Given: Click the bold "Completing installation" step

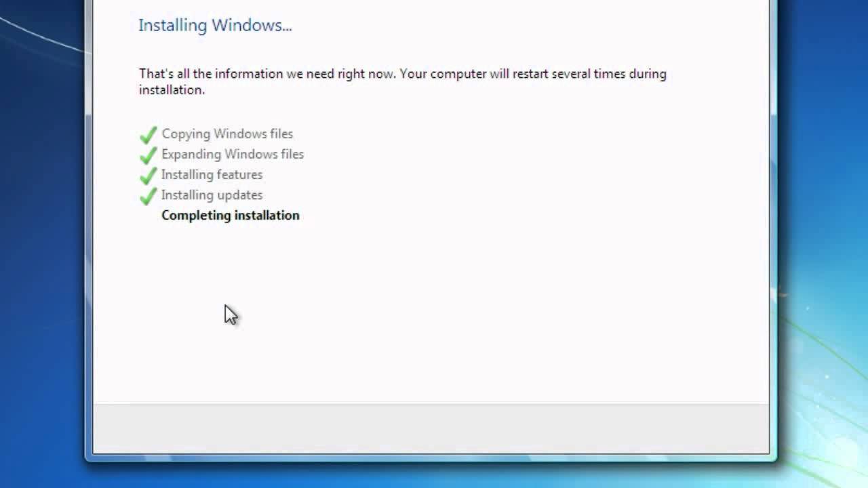Looking at the screenshot, I should [230, 216].
